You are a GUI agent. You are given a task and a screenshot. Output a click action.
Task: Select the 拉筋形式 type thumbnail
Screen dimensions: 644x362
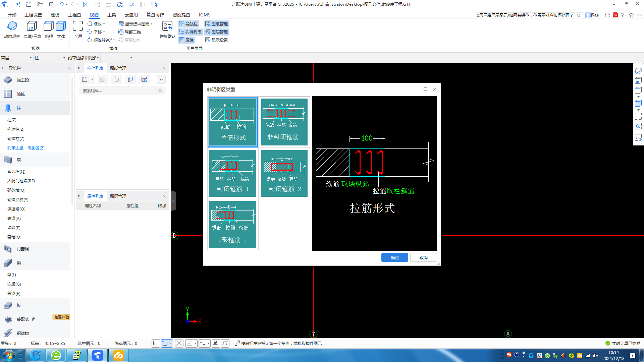[x=233, y=122]
